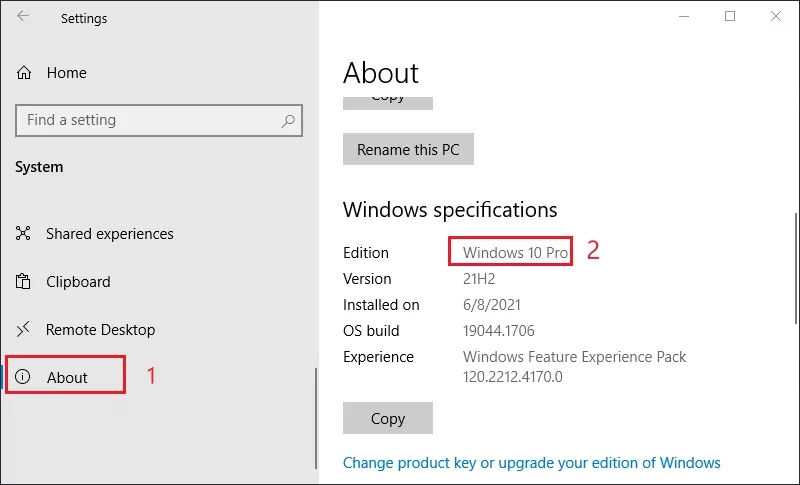Open Clipboard settings page
Image resolution: width=800 pixels, height=485 pixels.
[78, 282]
